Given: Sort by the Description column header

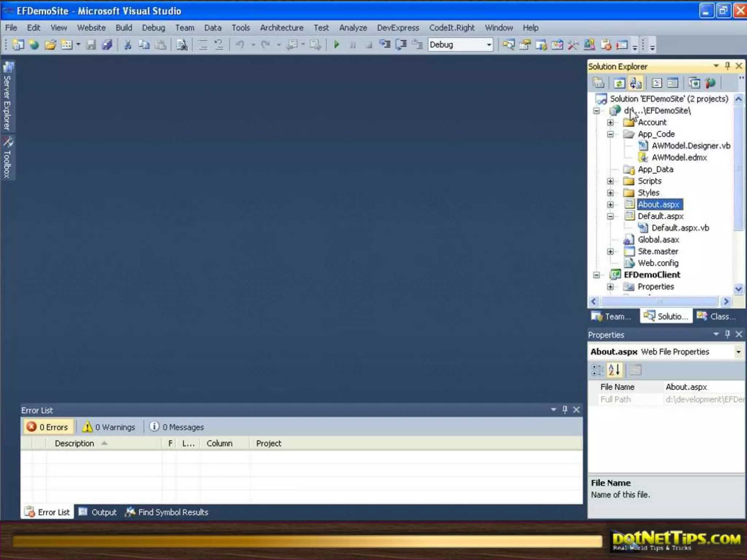Looking at the screenshot, I should (104, 444).
